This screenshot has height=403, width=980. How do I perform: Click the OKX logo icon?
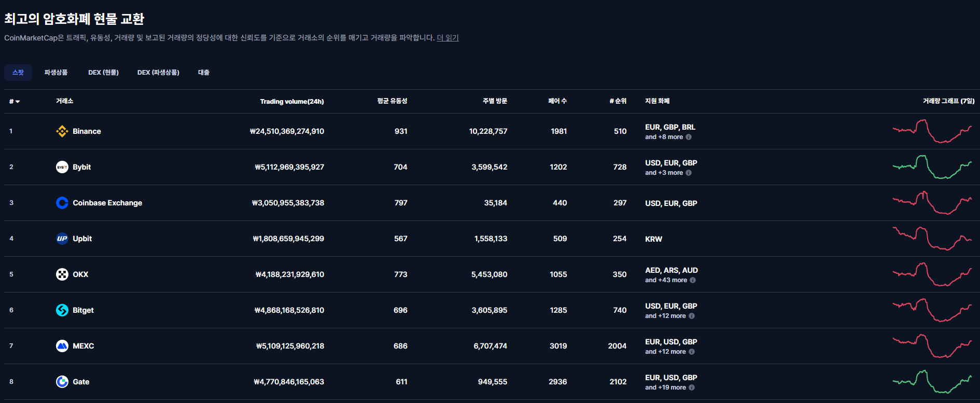(x=62, y=274)
